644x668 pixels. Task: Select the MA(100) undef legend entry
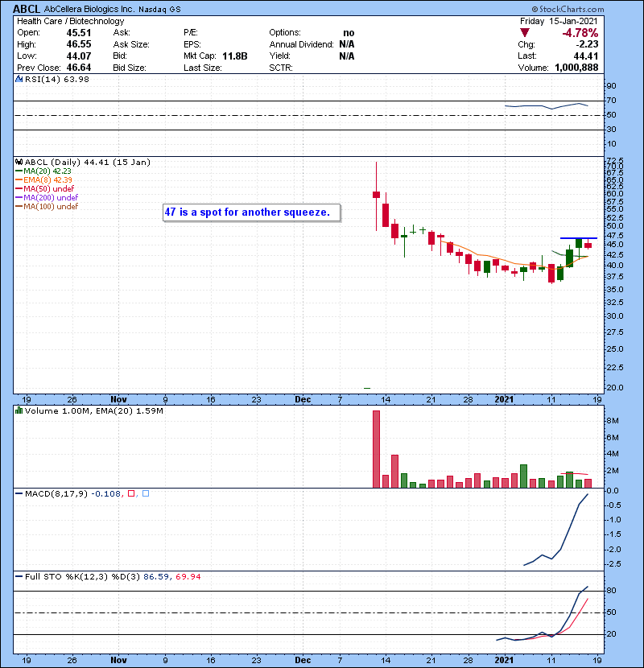(47, 206)
